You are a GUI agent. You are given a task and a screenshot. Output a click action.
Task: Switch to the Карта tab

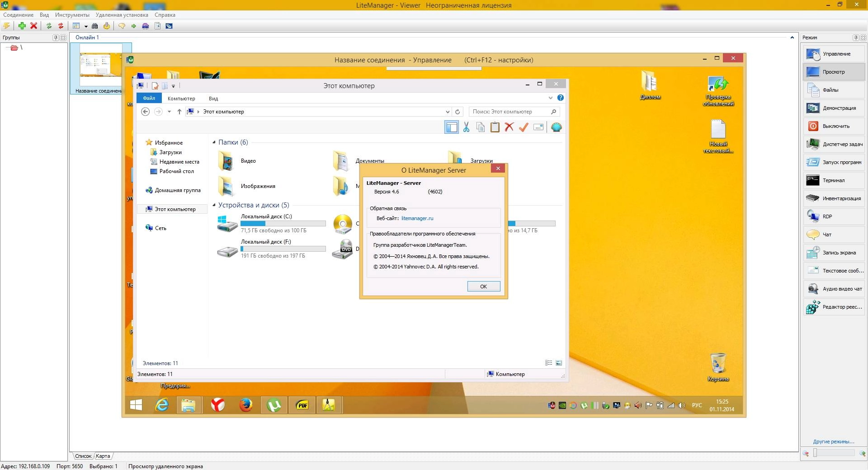click(x=103, y=456)
